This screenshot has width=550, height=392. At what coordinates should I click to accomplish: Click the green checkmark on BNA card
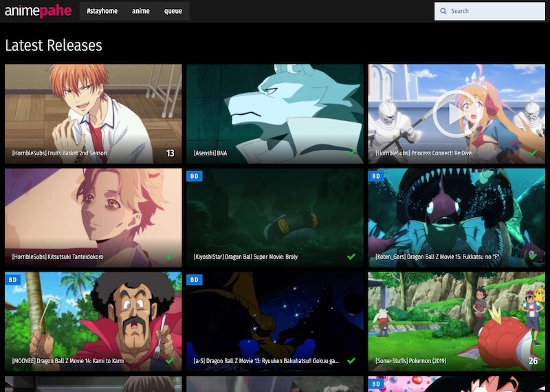click(x=351, y=153)
